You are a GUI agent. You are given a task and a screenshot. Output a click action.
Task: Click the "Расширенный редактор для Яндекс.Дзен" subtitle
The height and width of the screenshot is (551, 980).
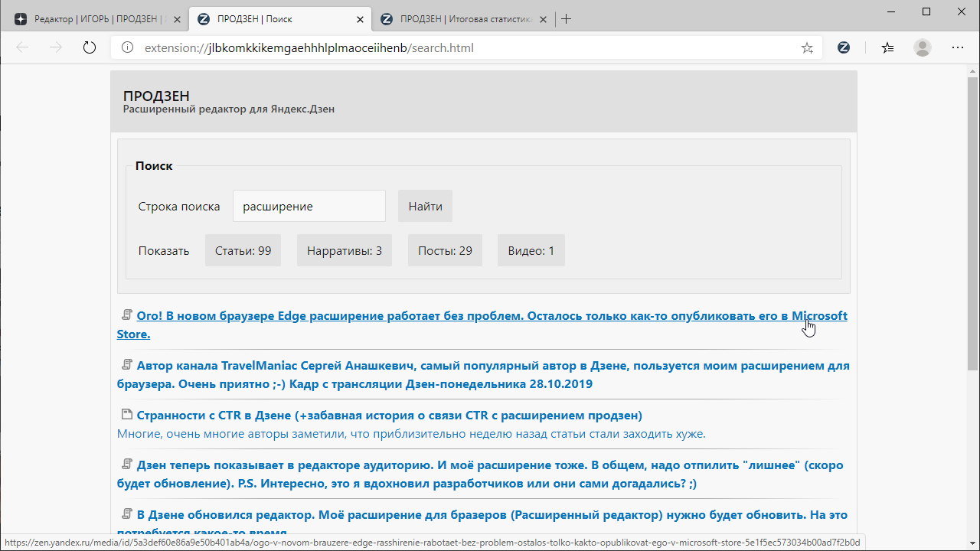pos(228,109)
